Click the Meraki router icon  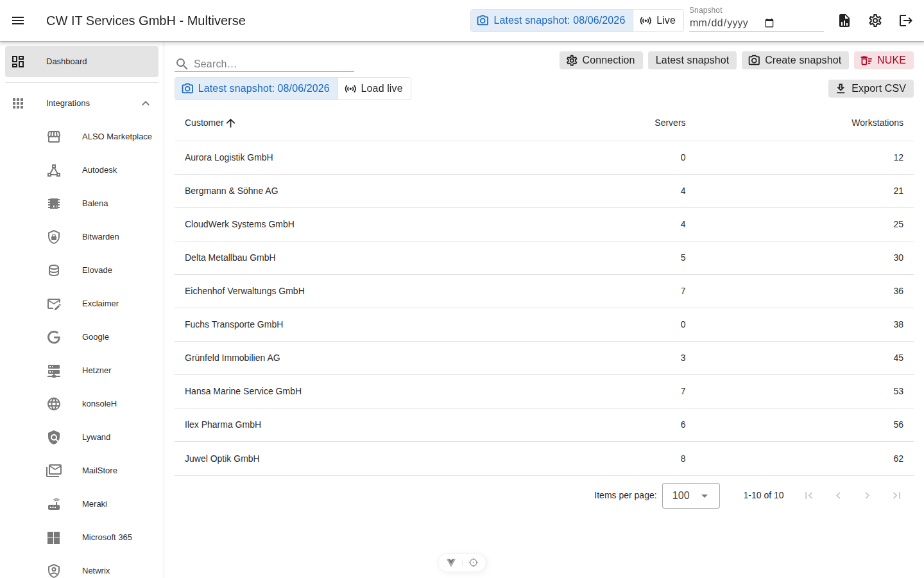point(54,504)
